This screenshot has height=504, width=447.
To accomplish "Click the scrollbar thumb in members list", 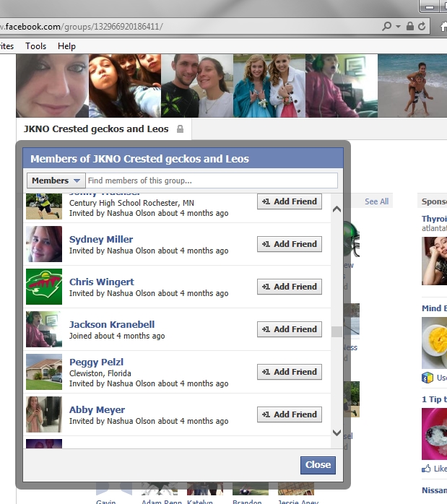I will point(337,331).
